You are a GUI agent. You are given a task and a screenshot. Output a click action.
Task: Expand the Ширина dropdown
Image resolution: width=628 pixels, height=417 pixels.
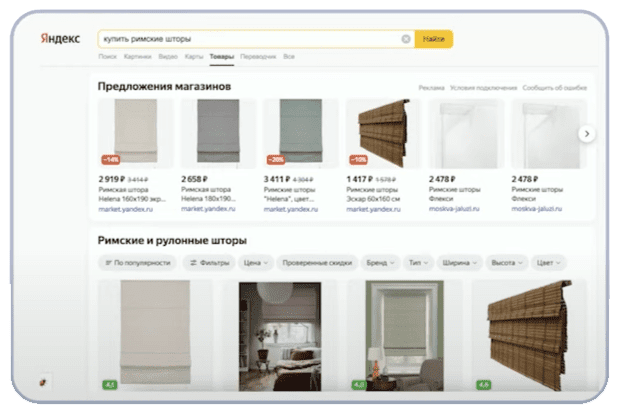pyautogui.click(x=459, y=263)
